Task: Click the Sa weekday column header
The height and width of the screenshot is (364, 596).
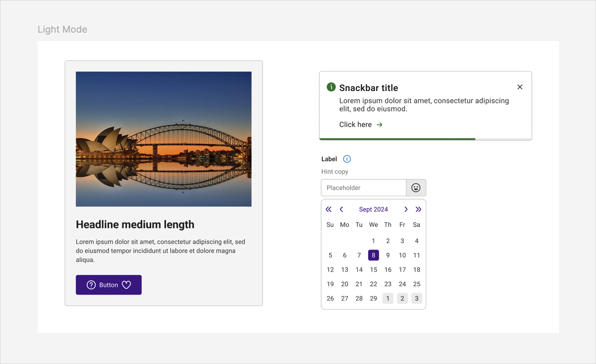Action: click(x=417, y=225)
